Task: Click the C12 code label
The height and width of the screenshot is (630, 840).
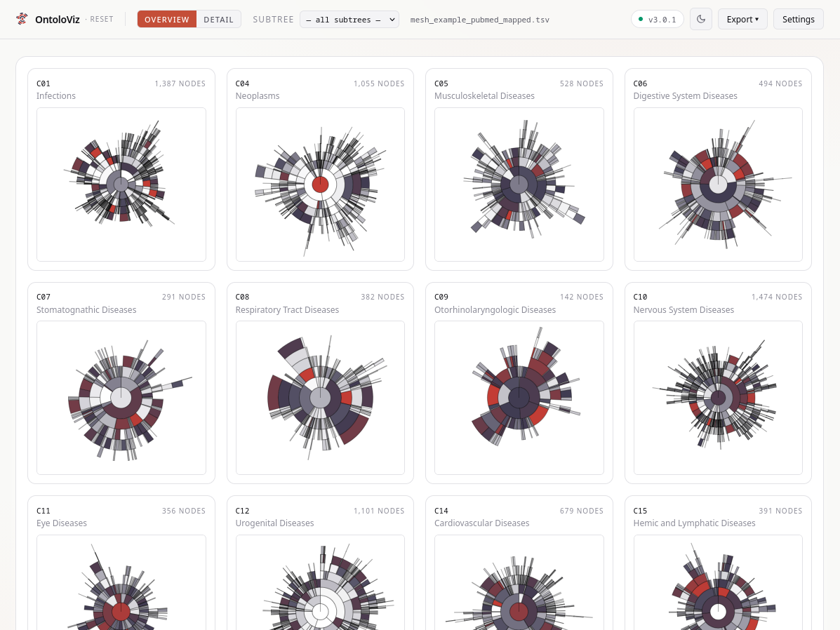Action: [x=242, y=511]
